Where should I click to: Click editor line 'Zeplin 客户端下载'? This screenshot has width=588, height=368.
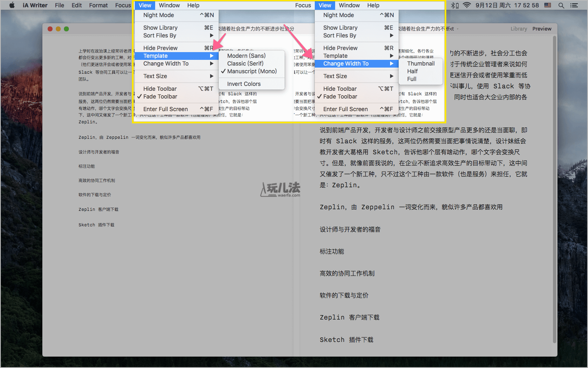pos(99,209)
